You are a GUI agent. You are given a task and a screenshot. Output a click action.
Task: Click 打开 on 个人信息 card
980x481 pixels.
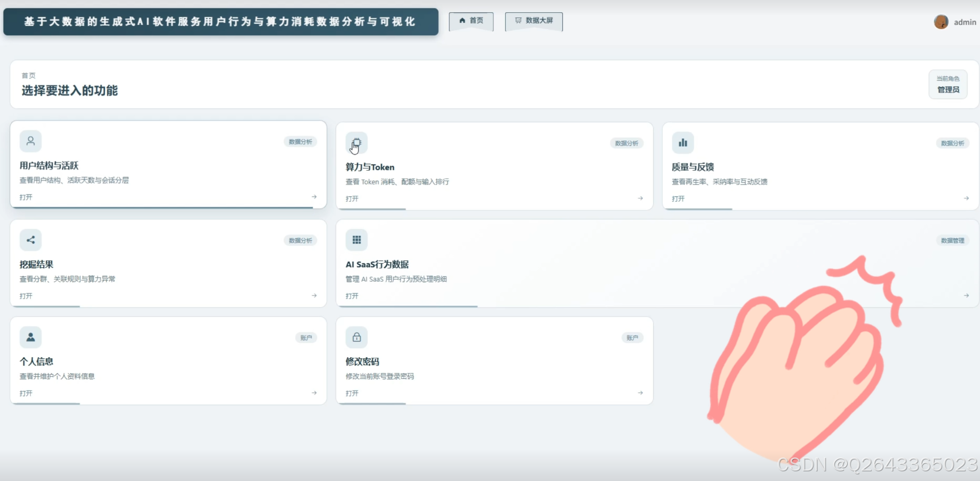(x=26, y=393)
